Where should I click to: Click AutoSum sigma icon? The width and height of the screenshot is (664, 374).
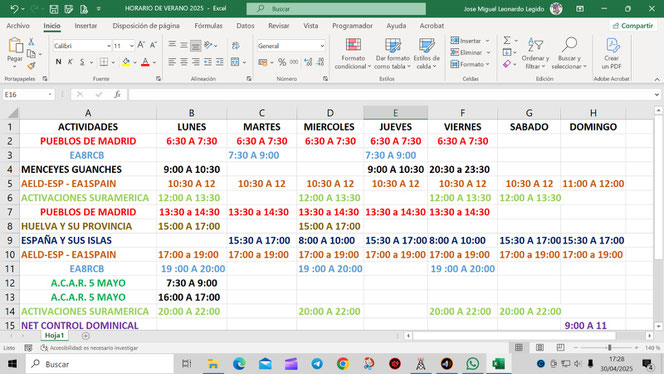pyautogui.click(x=507, y=40)
